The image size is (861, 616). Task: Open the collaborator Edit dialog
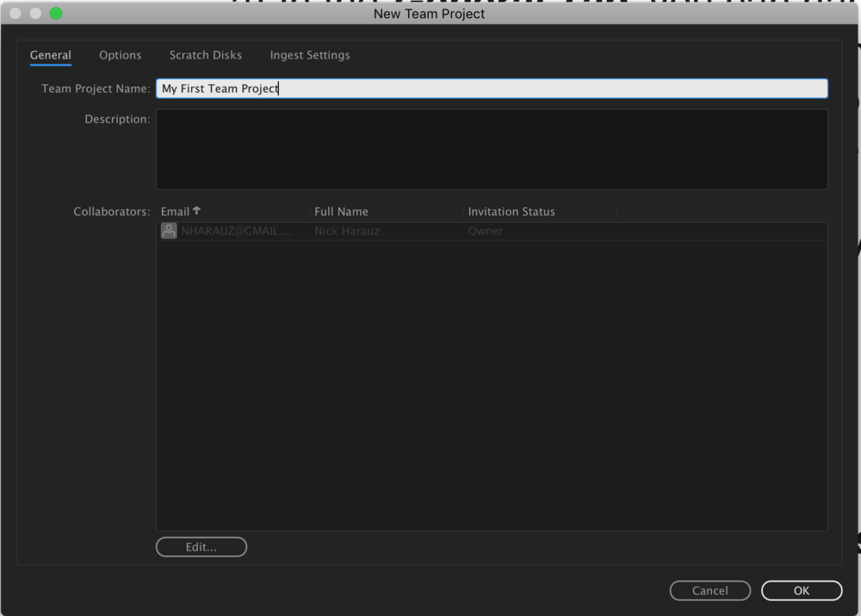(x=201, y=546)
